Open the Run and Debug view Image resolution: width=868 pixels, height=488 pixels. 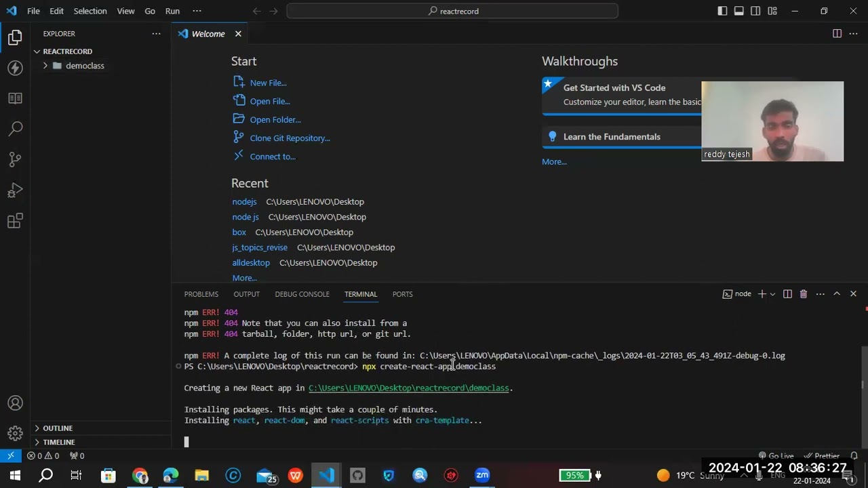click(15, 190)
